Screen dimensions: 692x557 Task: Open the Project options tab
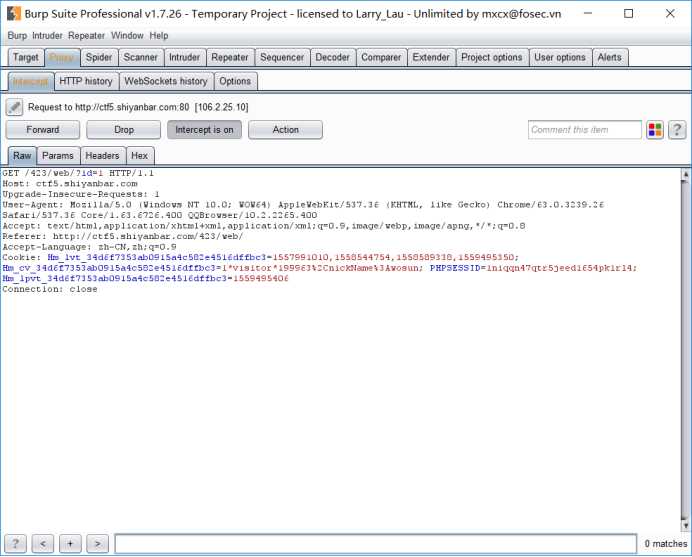[492, 57]
